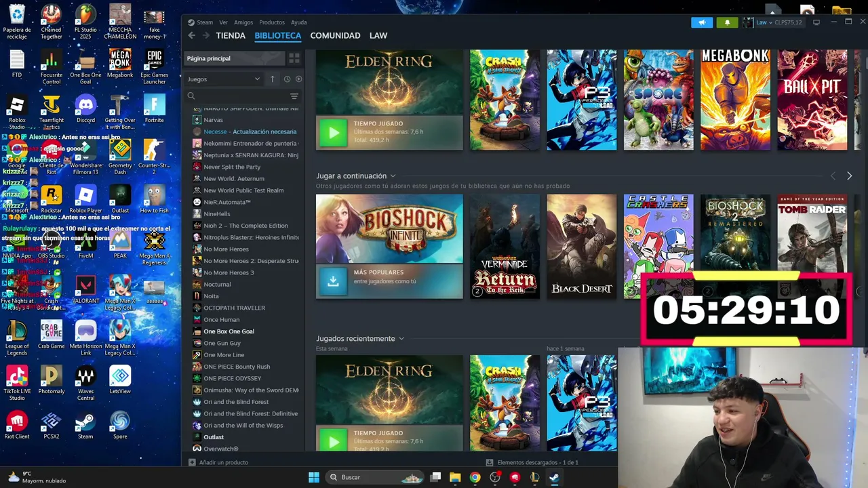The image size is (868, 488).
Task: Open Fortnite desktop shortcut
Action: (x=154, y=108)
